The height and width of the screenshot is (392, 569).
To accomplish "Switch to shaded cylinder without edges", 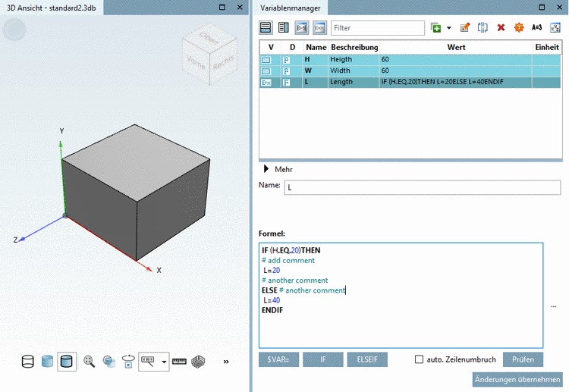I will tap(47, 362).
